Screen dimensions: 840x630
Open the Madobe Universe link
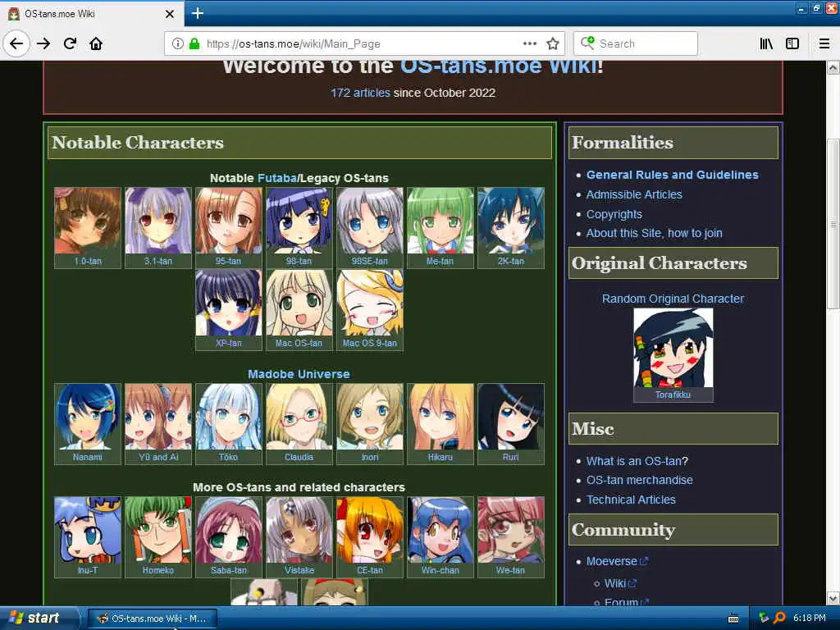point(299,374)
